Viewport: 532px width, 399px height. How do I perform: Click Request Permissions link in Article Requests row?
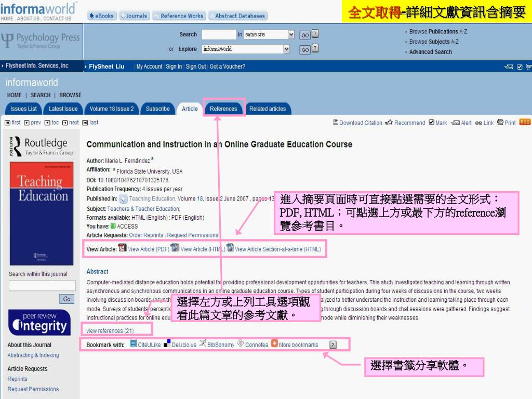pos(192,235)
